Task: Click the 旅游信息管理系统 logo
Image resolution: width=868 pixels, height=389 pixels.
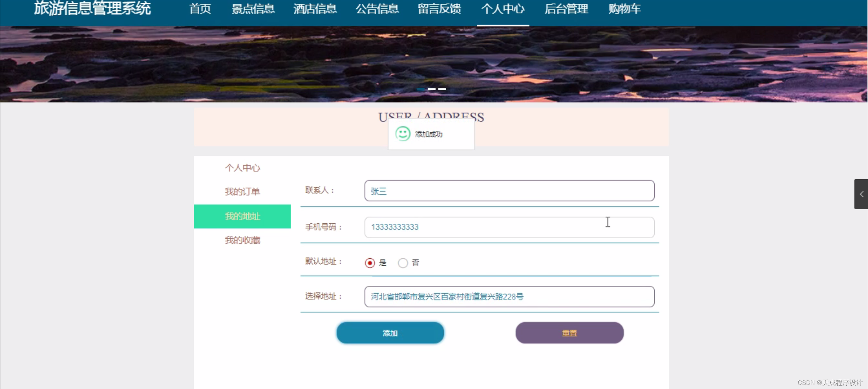Action: 92,9
